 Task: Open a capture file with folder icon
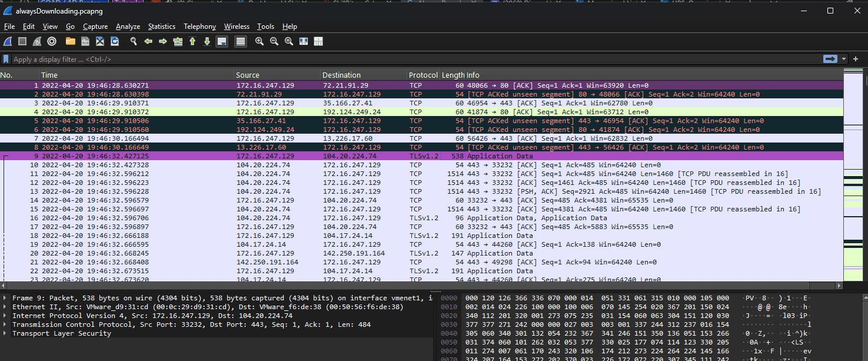click(x=71, y=41)
